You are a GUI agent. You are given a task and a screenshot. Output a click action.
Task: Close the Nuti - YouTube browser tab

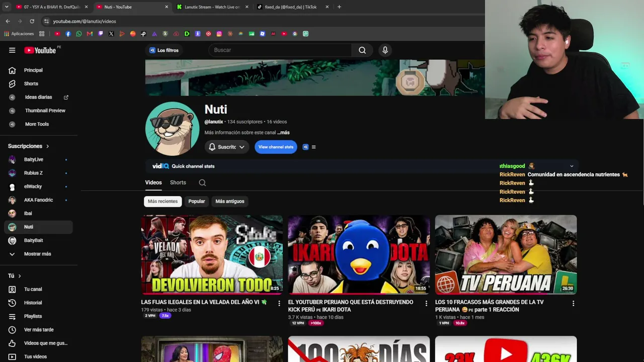point(167,7)
